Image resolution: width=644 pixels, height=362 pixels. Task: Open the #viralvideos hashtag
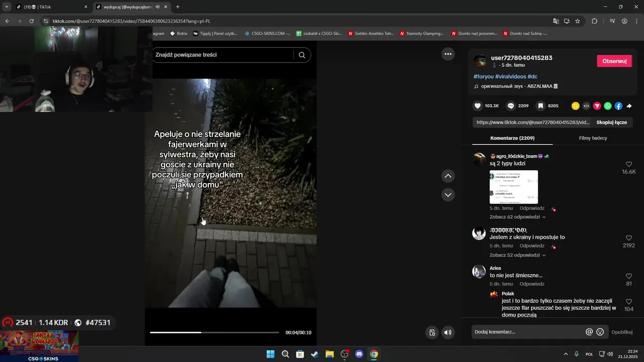(510, 76)
